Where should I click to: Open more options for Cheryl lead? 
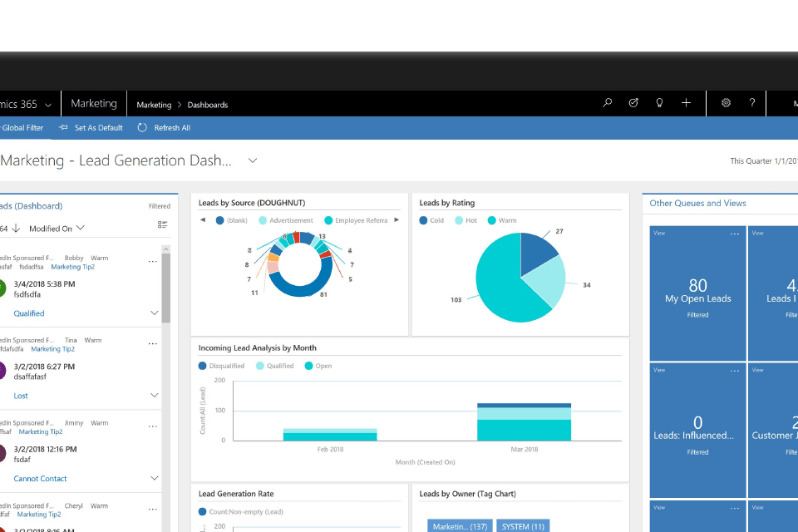[152, 509]
